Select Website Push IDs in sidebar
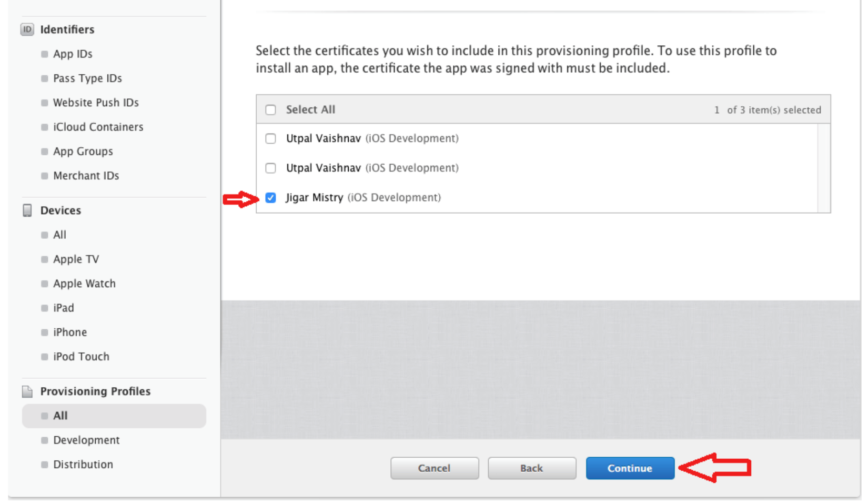This screenshot has height=504, width=868. (96, 103)
